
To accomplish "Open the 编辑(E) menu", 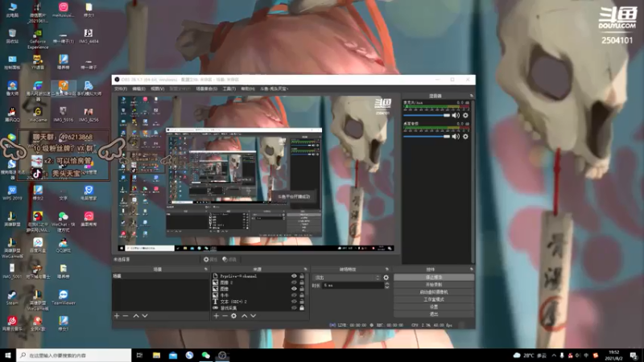I will point(138,88).
